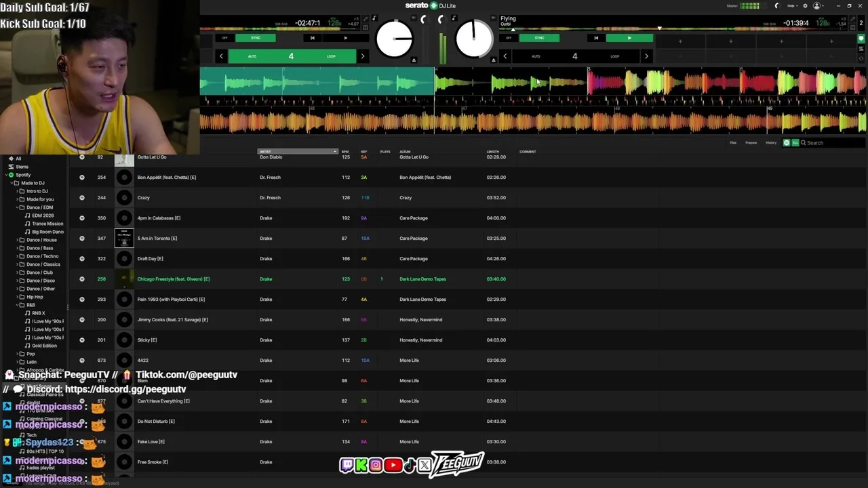The width and height of the screenshot is (868, 488).
Task: Select Stems in the sidebar
Action: [x=22, y=167]
